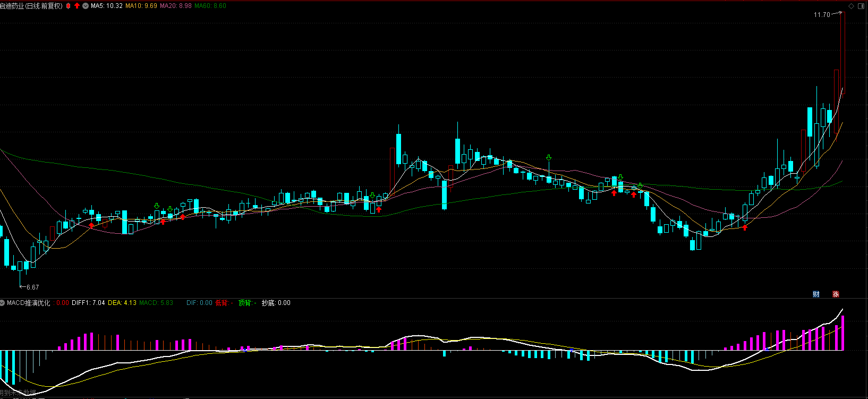Click the blue 财 badge on chart

(x=816, y=294)
